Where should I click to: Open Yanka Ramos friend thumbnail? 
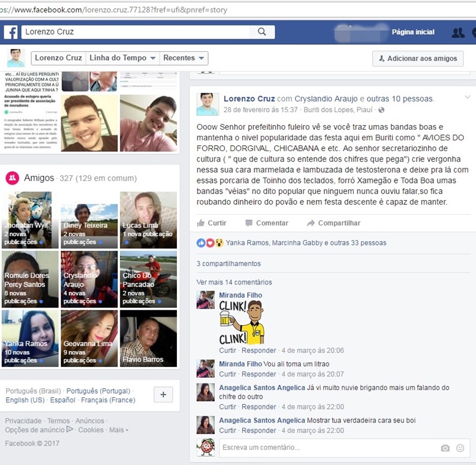point(31,338)
